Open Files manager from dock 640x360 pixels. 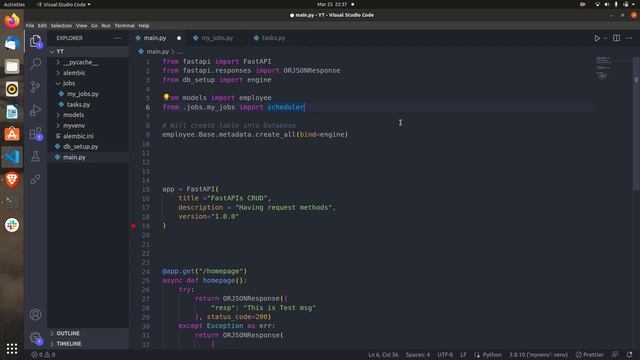[x=12, y=66]
